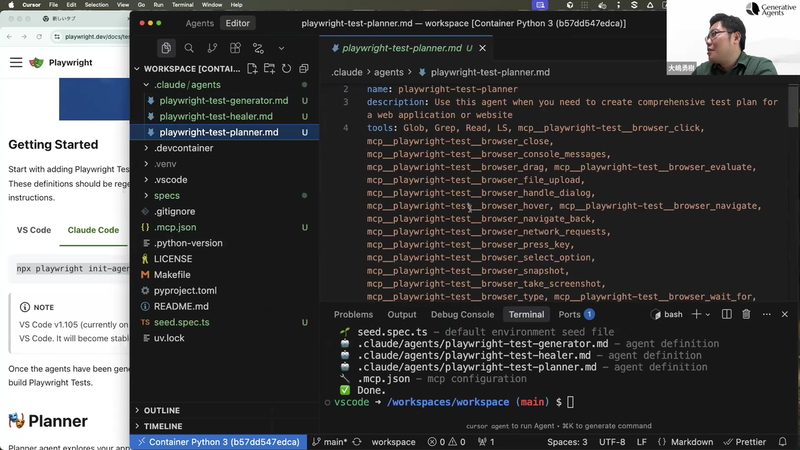
Task: Click the New File icon in workspace header
Action: [252, 68]
